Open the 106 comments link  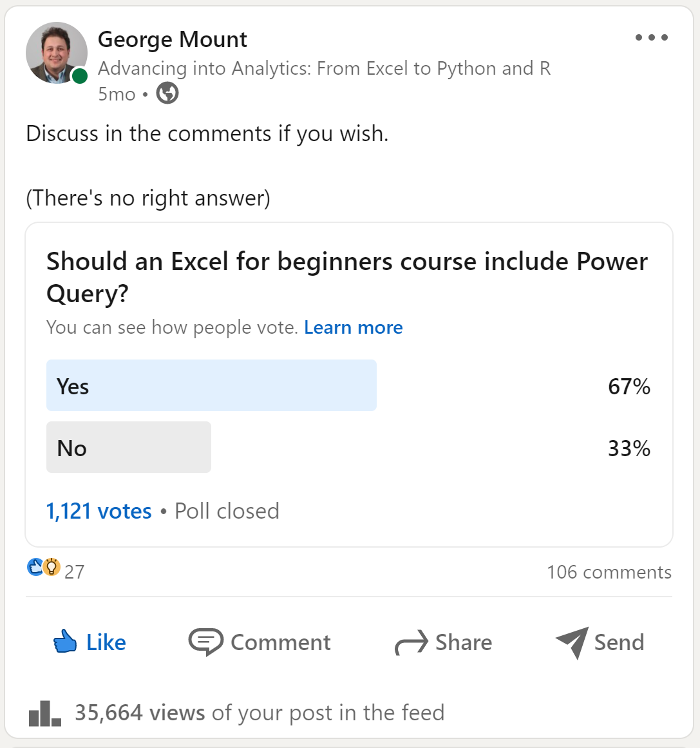coord(609,572)
